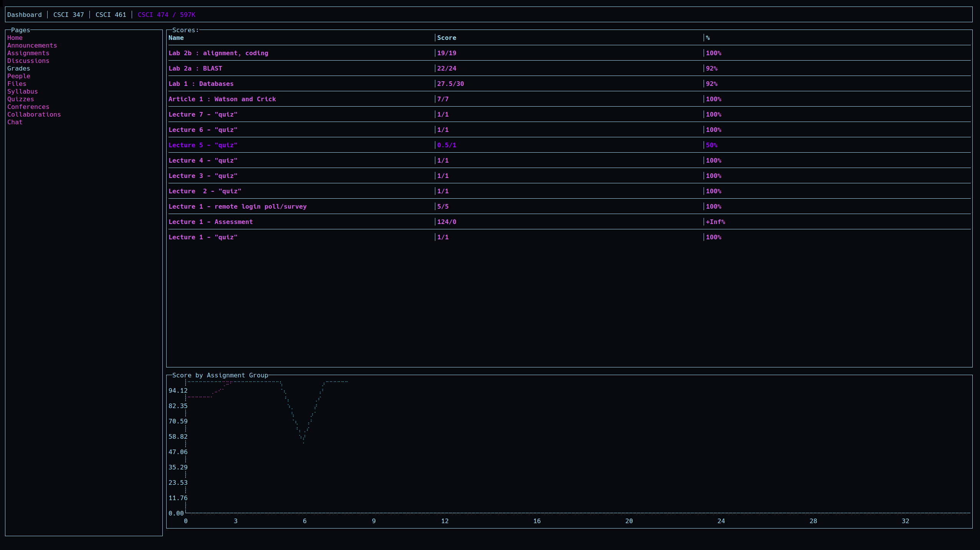Open the People page

click(18, 76)
